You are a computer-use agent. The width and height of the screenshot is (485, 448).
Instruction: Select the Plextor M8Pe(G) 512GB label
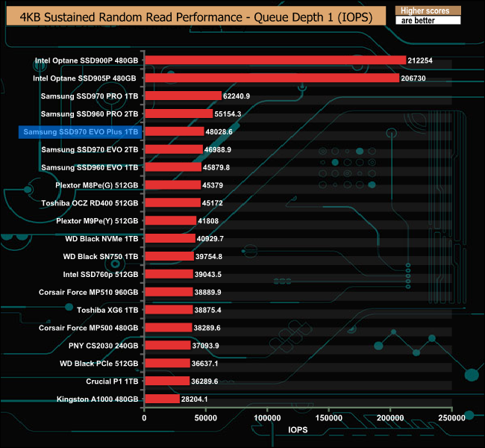pyautogui.click(x=97, y=185)
